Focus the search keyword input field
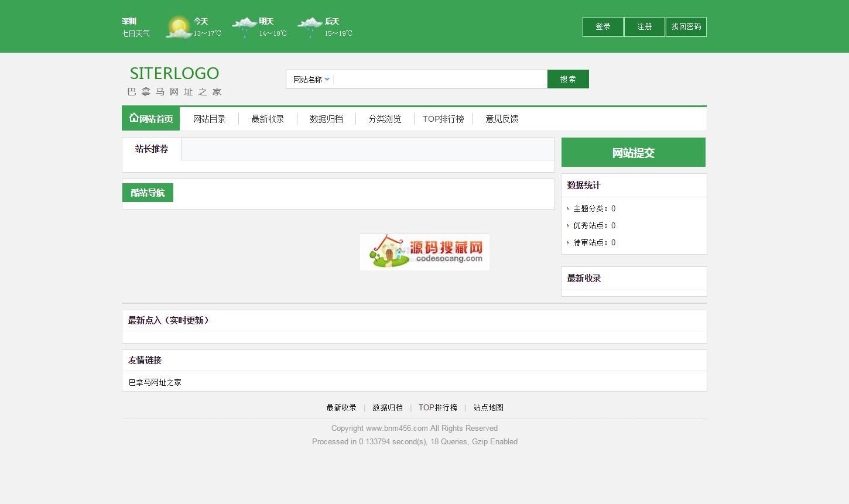 coord(440,80)
